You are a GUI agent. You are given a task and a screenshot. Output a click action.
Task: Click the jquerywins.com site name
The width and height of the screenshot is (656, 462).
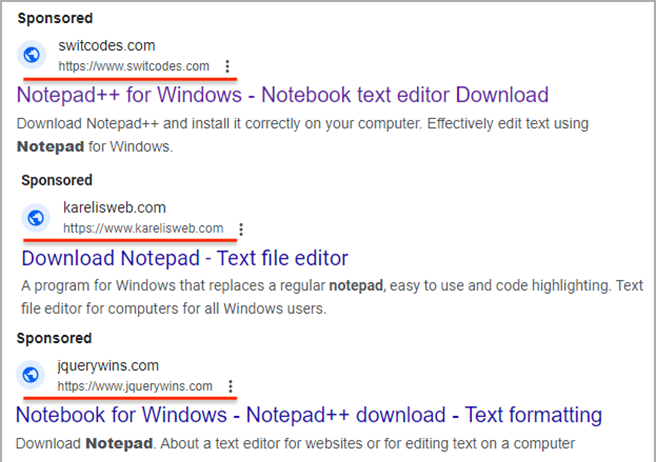tap(109, 366)
